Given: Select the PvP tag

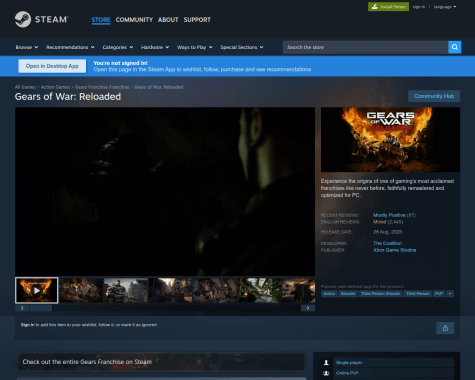Looking at the screenshot, I should tap(439, 294).
